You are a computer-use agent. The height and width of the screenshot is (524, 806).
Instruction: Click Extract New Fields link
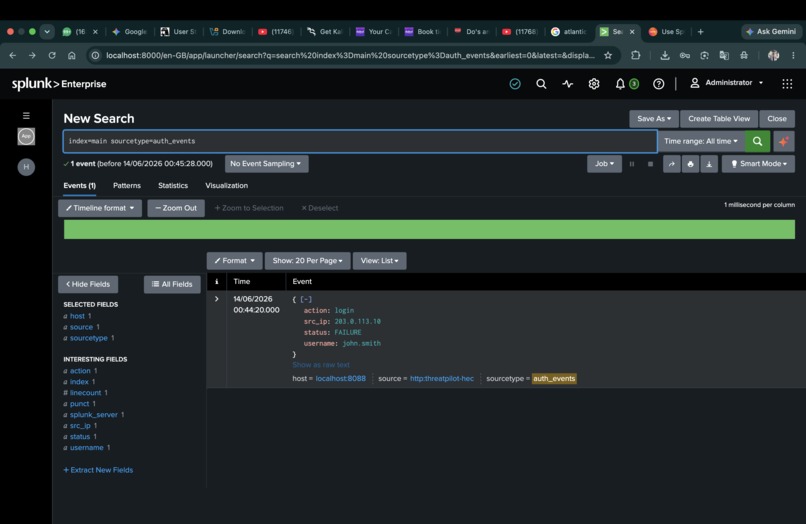click(x=98, y=470)
